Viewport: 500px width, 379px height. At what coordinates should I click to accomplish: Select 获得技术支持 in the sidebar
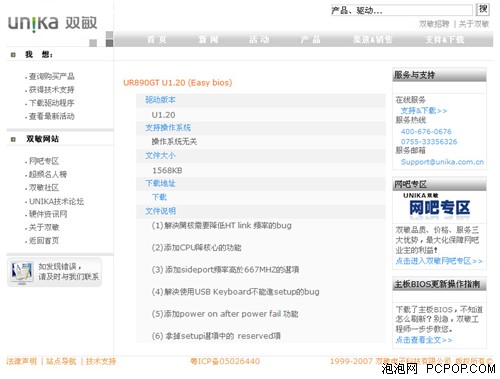coord(51,90)
